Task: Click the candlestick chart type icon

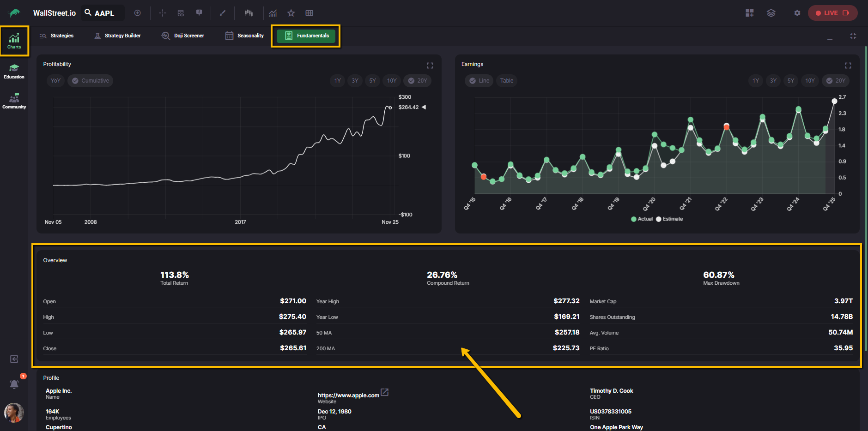Action: [x=249, y=13]
